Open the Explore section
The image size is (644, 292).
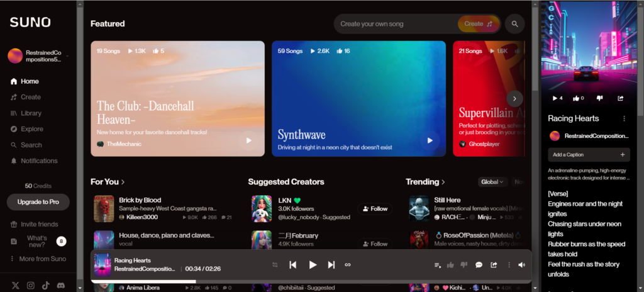coord(26,129)
